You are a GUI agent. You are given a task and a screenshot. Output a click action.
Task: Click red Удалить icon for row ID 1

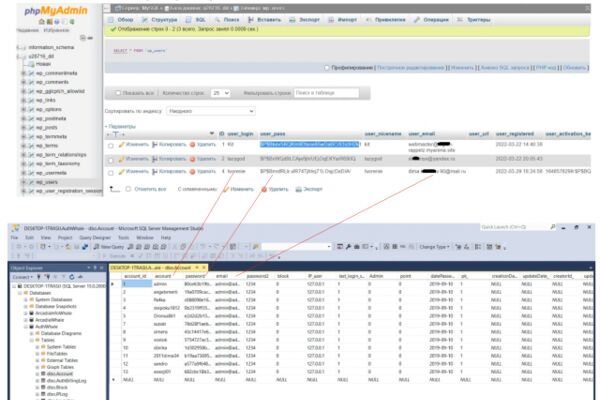(192, 144)
